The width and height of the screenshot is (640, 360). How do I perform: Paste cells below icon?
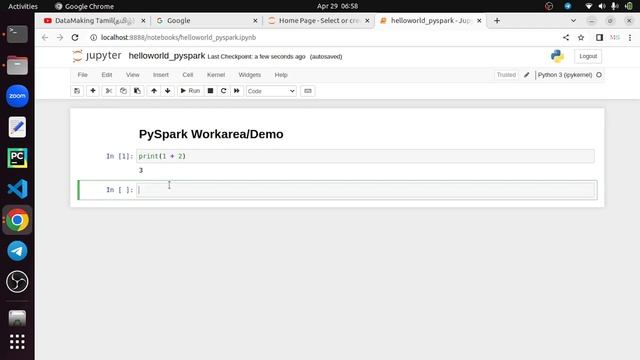point(138,91)
